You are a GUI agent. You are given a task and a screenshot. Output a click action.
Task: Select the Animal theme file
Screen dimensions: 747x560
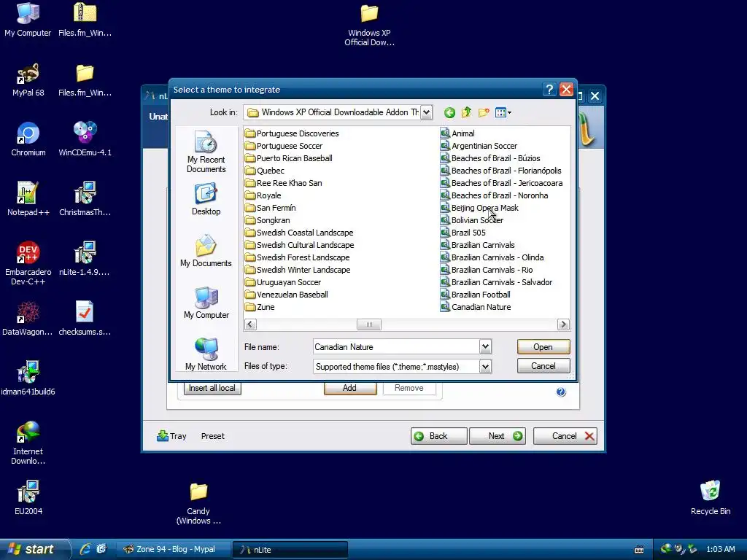[x=457, y=133]
